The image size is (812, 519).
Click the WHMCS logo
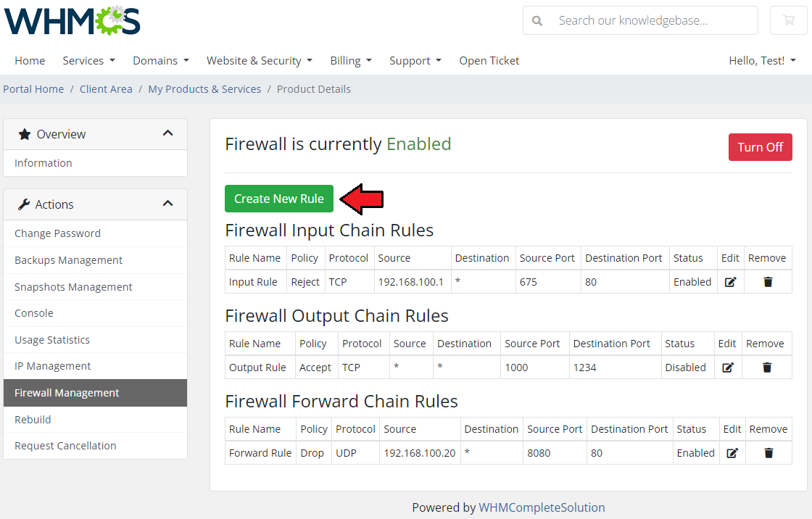coord(72,20)
